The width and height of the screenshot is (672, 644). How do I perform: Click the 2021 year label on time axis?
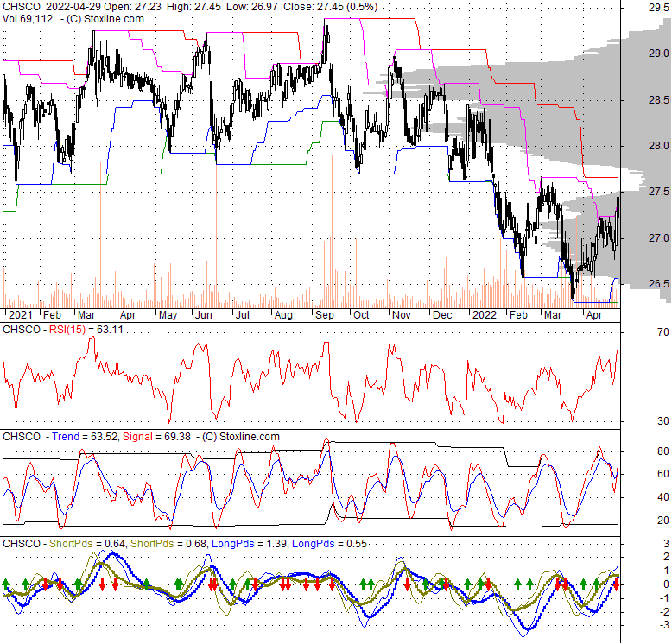[20, 315]
